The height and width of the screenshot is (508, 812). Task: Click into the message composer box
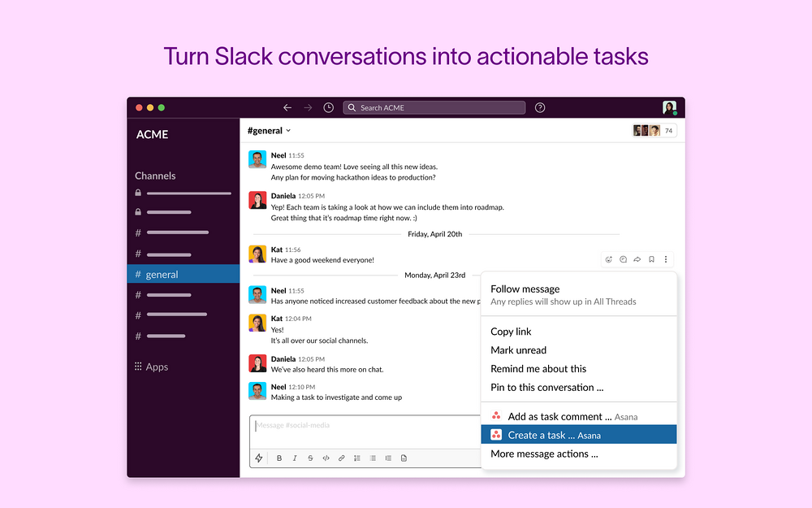coord(365,432)
